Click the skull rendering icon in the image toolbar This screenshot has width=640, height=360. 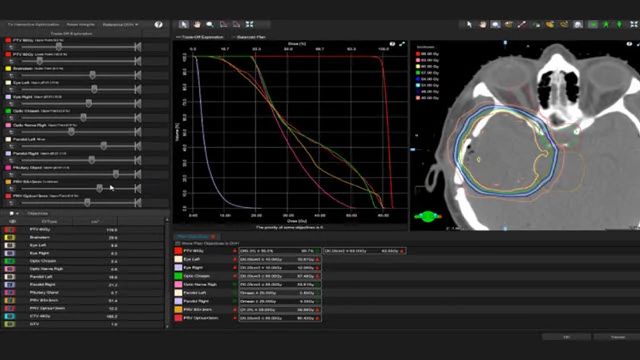[578, 24]
